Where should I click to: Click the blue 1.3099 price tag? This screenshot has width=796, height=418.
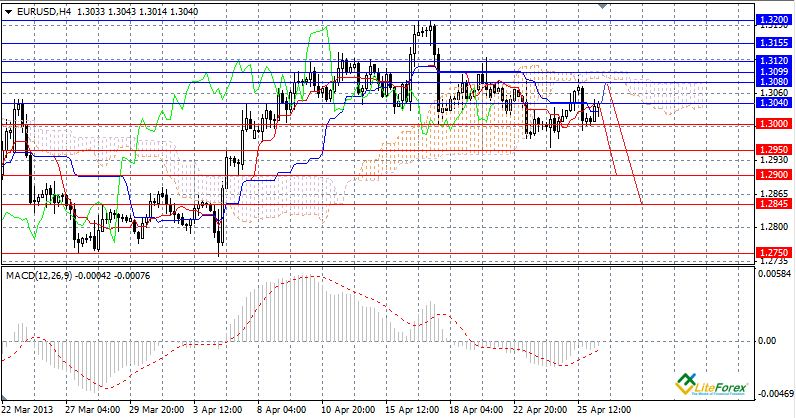click(x=771, y=72)
